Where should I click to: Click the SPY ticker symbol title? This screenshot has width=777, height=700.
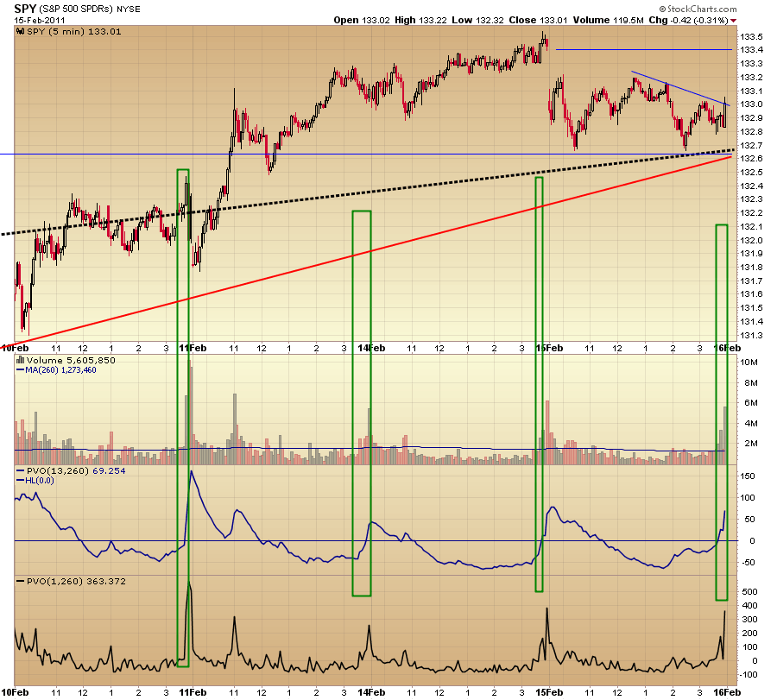click(24, 9)
